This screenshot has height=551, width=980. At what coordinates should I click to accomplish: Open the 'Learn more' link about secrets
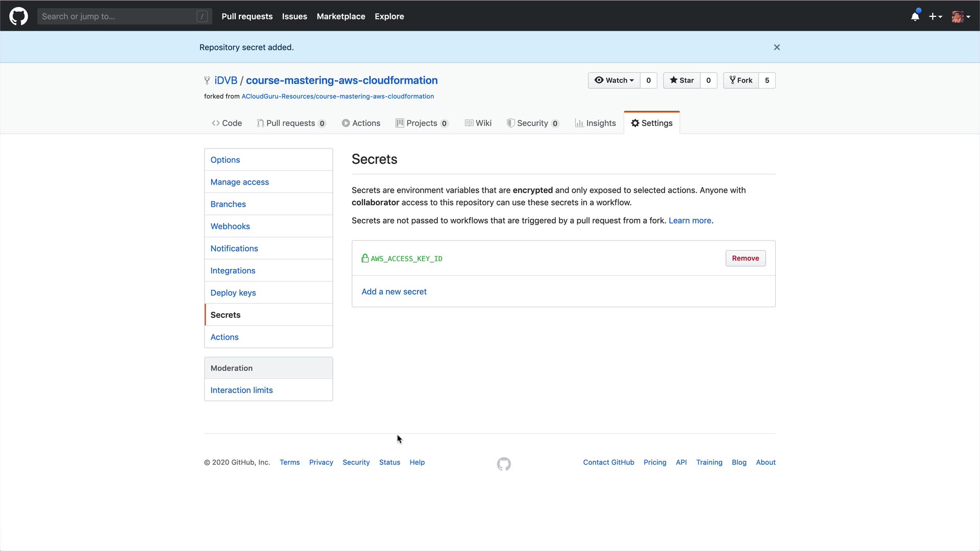(x=690, y=221)
